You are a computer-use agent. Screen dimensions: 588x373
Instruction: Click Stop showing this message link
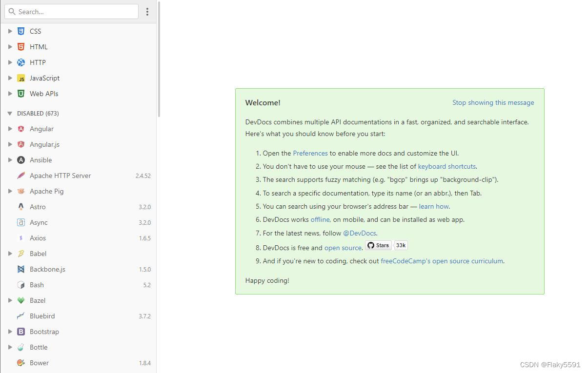tap(493, 102)
